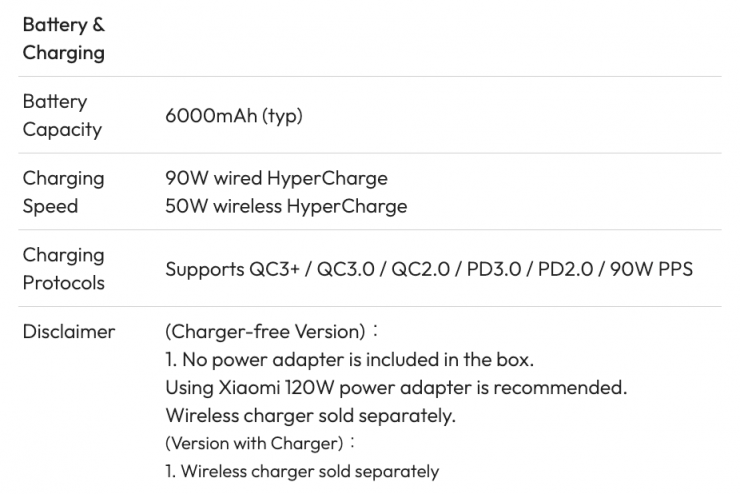Click the "6000mAh (typ)" capacity value
740x494 pixels.
(234, 116)
